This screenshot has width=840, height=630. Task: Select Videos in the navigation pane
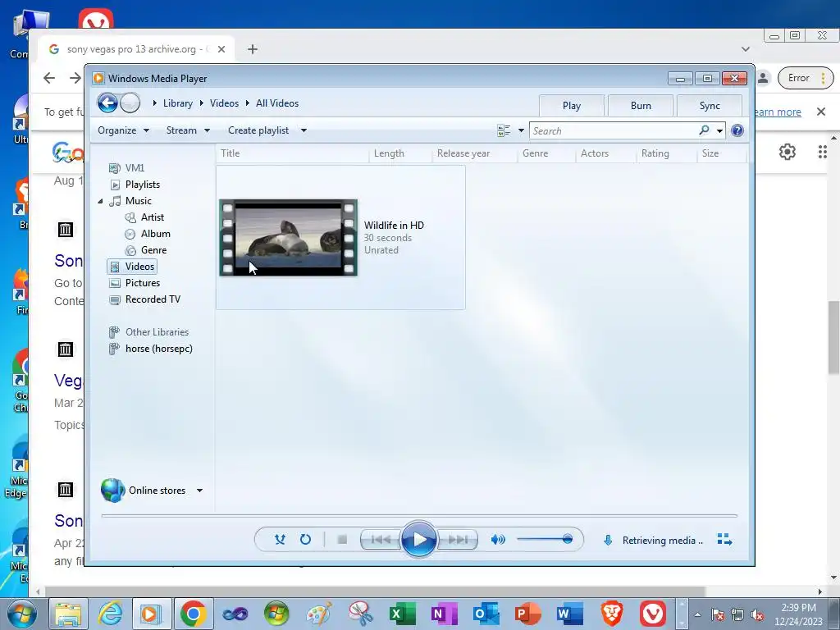click(x=132, y=267)
